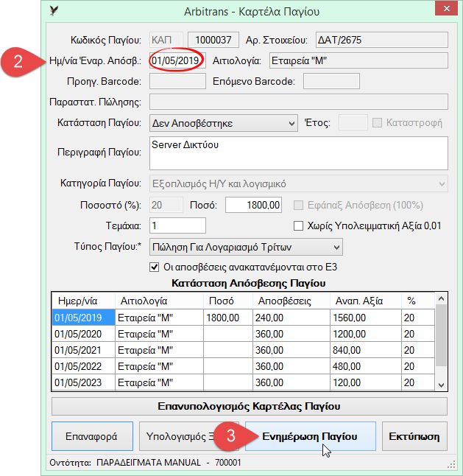Click the status bar entity ΠΑΡΑΔΕΙΓΜΑΤΑ MANUAL
The image size is (463, 476).
[149, 462]
